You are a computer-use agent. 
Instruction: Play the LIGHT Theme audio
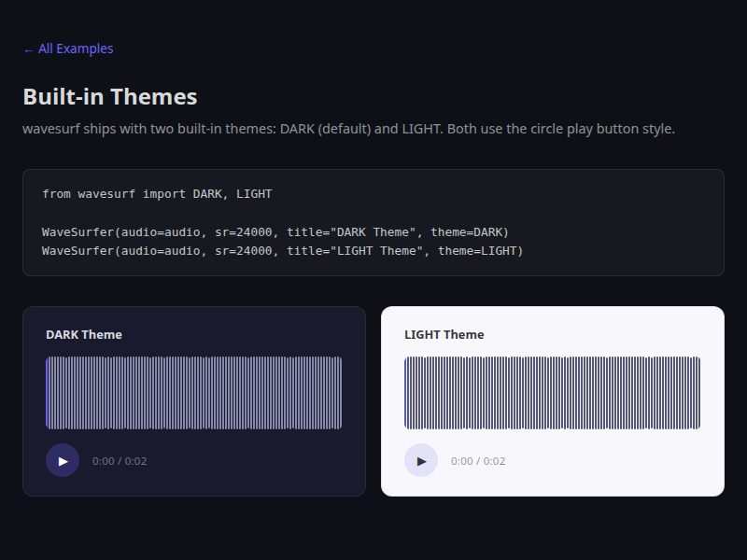click(421, 460)
